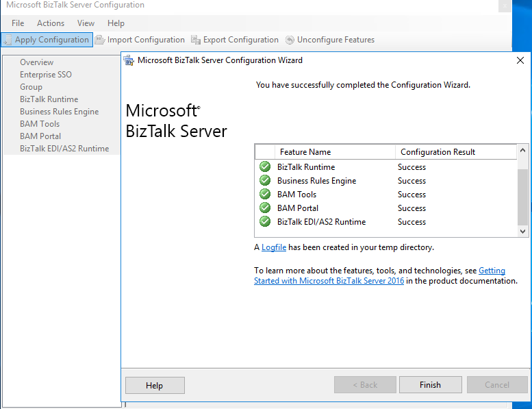The height and width of the screenshot is (409, 532).
Task: Select BizTalk EDI/AS2 Runtime in the sidebar
Action: [64, 149]
